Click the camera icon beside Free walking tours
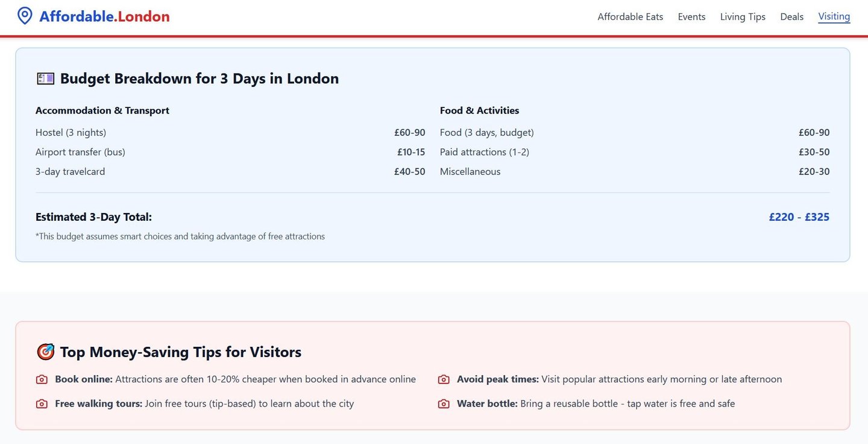 [x=42, y=404]
